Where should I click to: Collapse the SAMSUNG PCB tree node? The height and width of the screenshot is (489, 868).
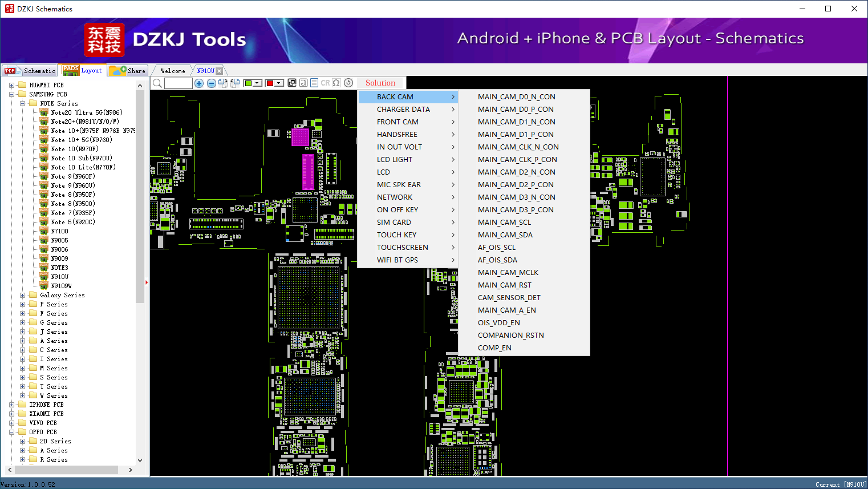[x=12, y=94]
